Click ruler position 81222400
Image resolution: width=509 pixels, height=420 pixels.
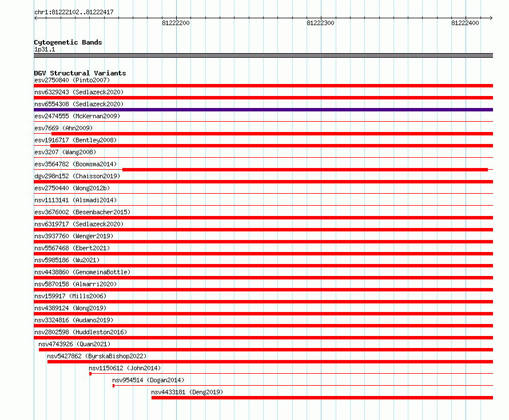pyautogui.click(x=465, y=23)
